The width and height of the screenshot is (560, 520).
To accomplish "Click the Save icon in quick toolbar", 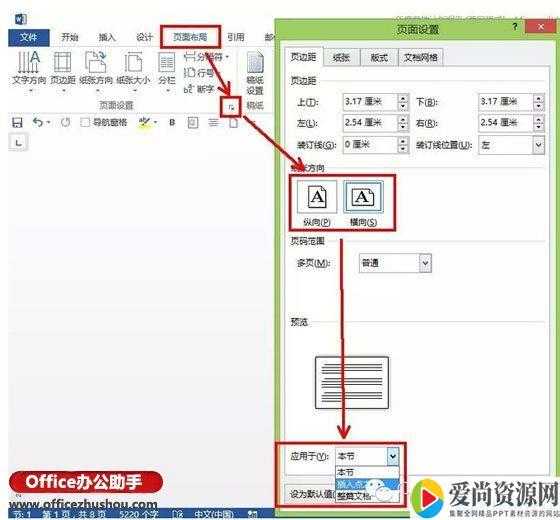I will pyautogui.click(x=17, y=122).
